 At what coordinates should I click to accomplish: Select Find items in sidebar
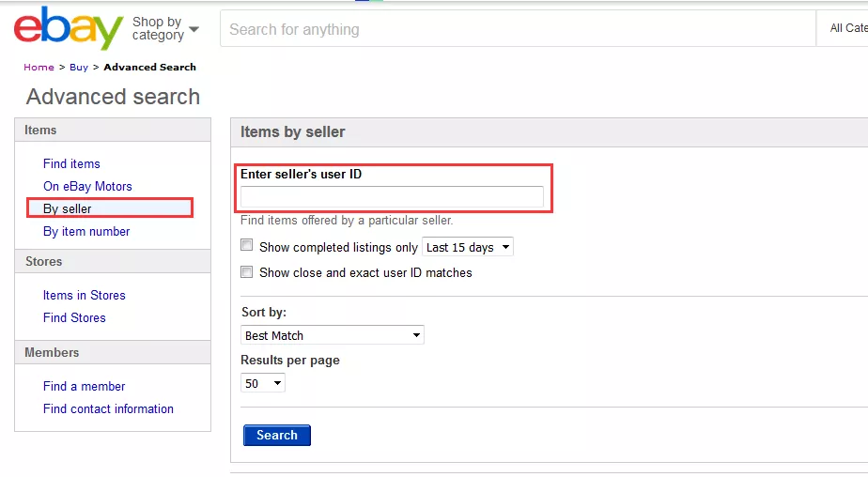coord(71,163)
